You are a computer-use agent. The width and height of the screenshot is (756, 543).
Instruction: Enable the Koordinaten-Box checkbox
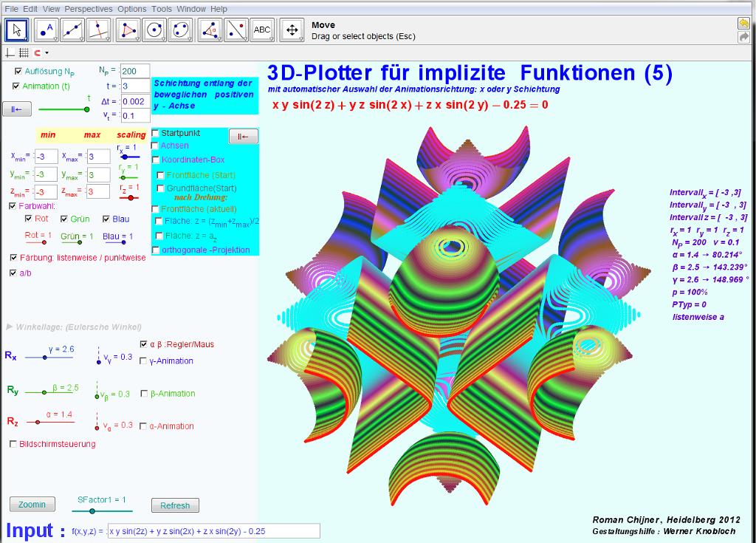(156, 160)
